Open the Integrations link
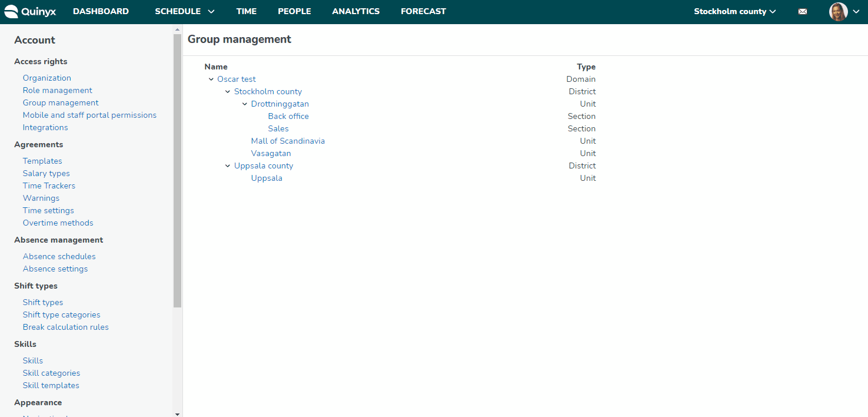This screenshot has width=868, height=417. click(x=45, y=127)
